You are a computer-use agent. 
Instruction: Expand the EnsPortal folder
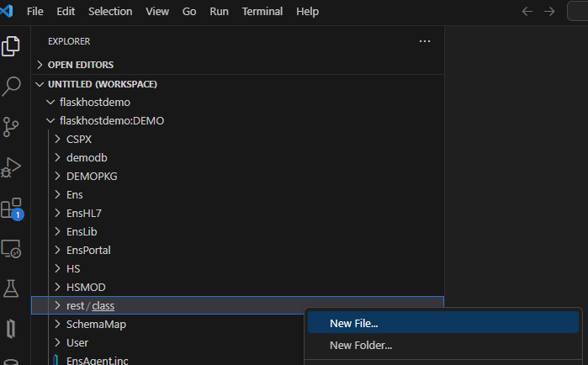point(87,250)
